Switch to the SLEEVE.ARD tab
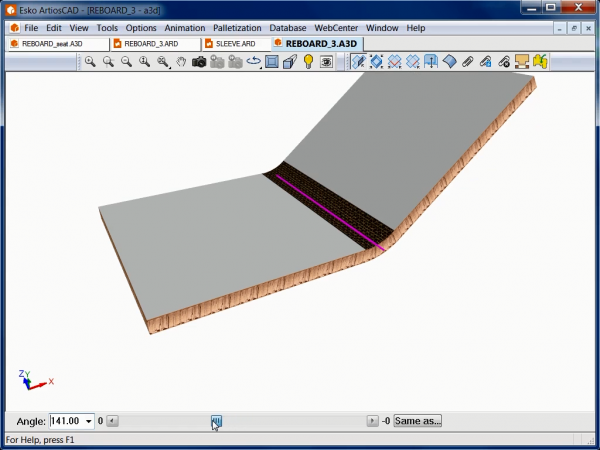Viewport: 600px width, 450px height. [235, 44]
